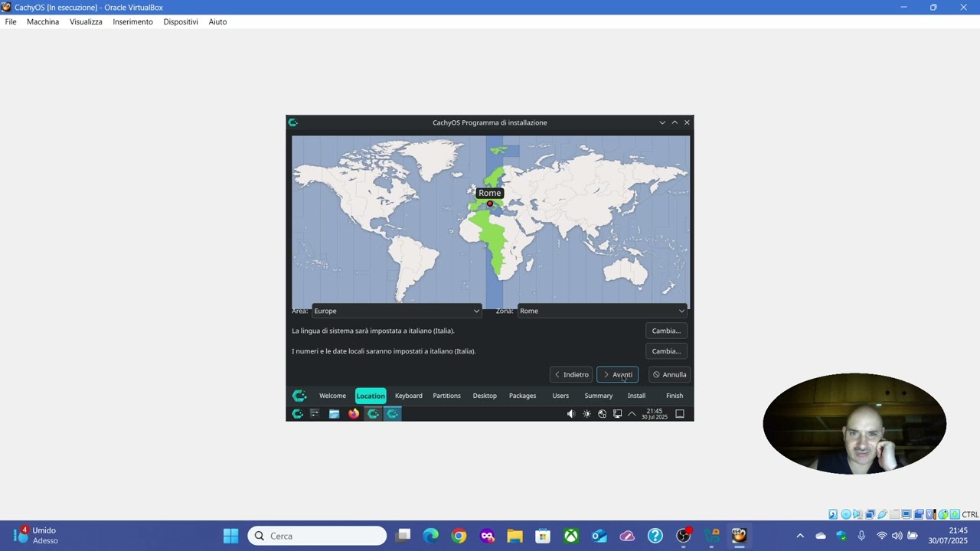
Task: Select the Location installer step
Action: coord(371,396)
